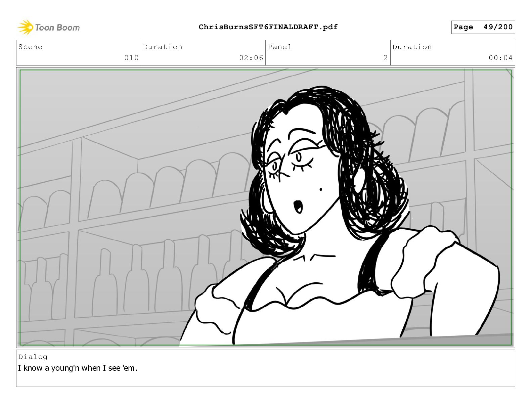Screen dimensions: 532x411
Task: Click the Duration label beside Scene
Action: coord(163,47)
